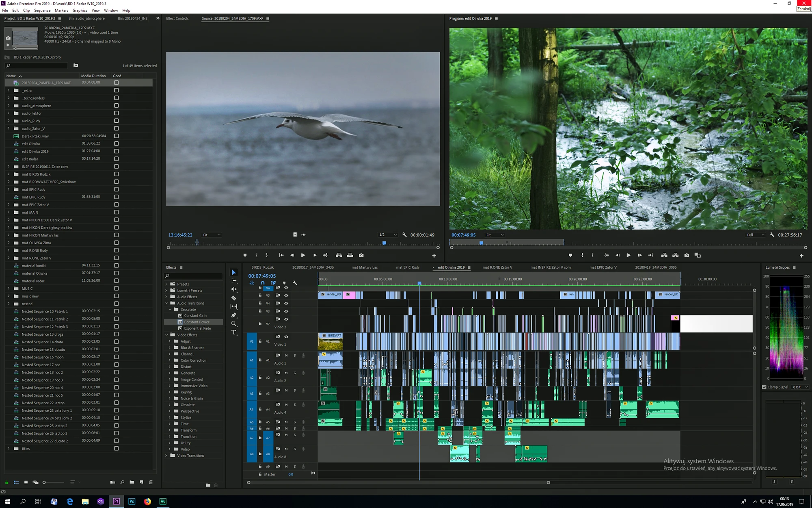Toggle Video 1 track eye visibility
The image size is (812, 508).
(286, 337)
